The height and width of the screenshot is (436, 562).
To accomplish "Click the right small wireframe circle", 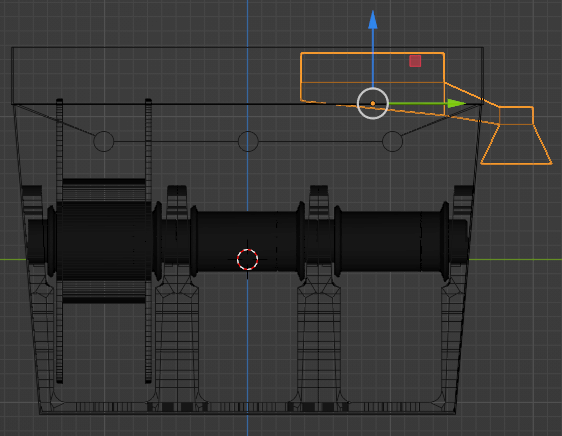I will (x=392, y=141).
